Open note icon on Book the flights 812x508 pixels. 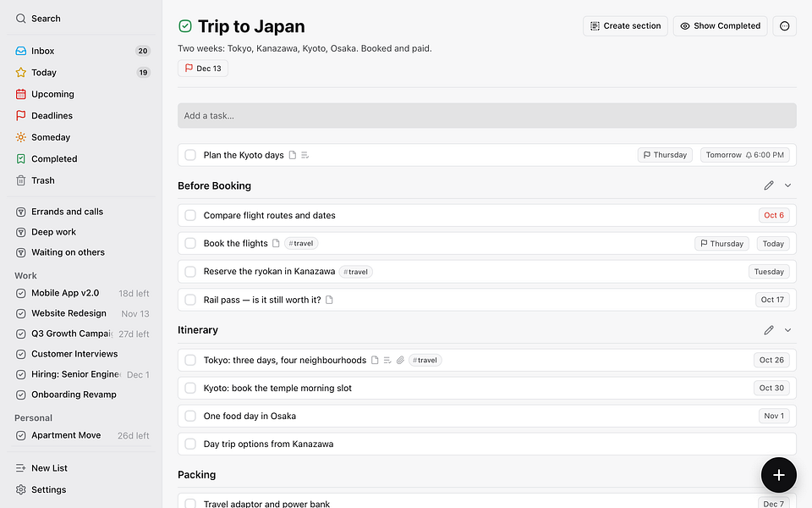click(x=276, y=243)
